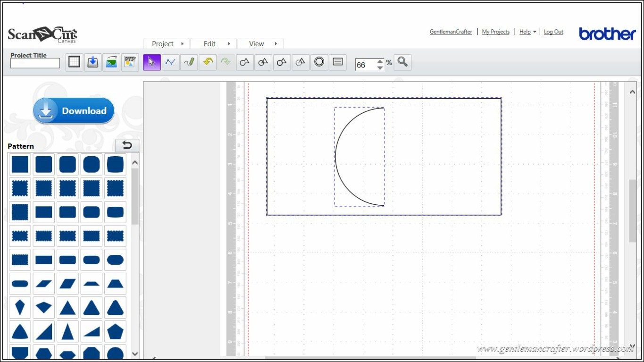Expand the Help dropdown arrow
Image resolution: width=644 pixels, height=362 pixels.
[535, 32]
